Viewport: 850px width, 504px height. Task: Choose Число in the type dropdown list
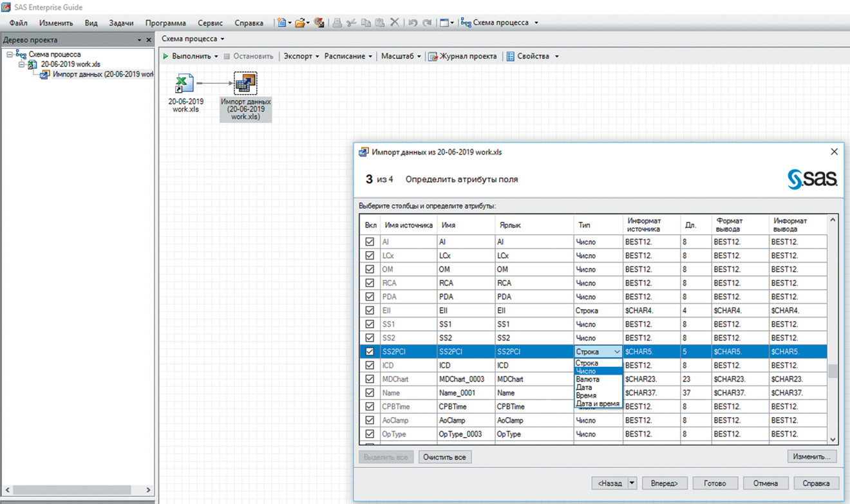point(598,371)
